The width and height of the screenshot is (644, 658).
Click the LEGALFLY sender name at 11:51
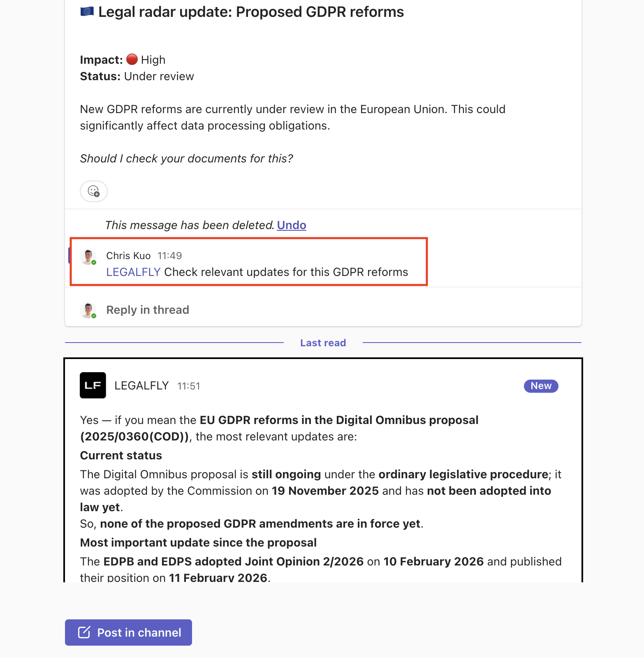click(141, 386)
